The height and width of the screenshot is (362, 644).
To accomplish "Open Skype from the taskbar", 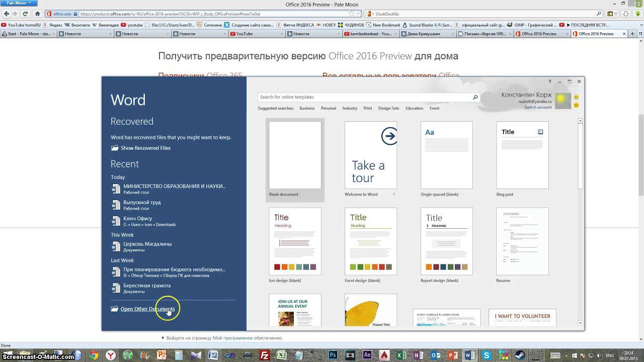I will click(x=487, y=355).
